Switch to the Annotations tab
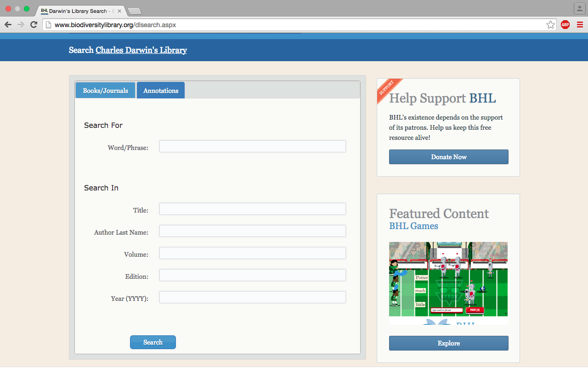 pos(161,91)
